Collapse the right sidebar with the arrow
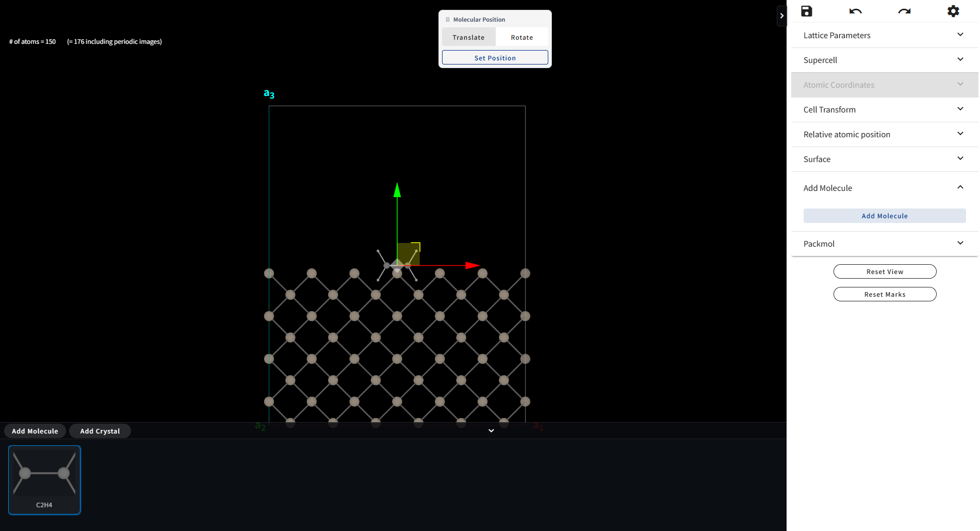 [782, 15]
